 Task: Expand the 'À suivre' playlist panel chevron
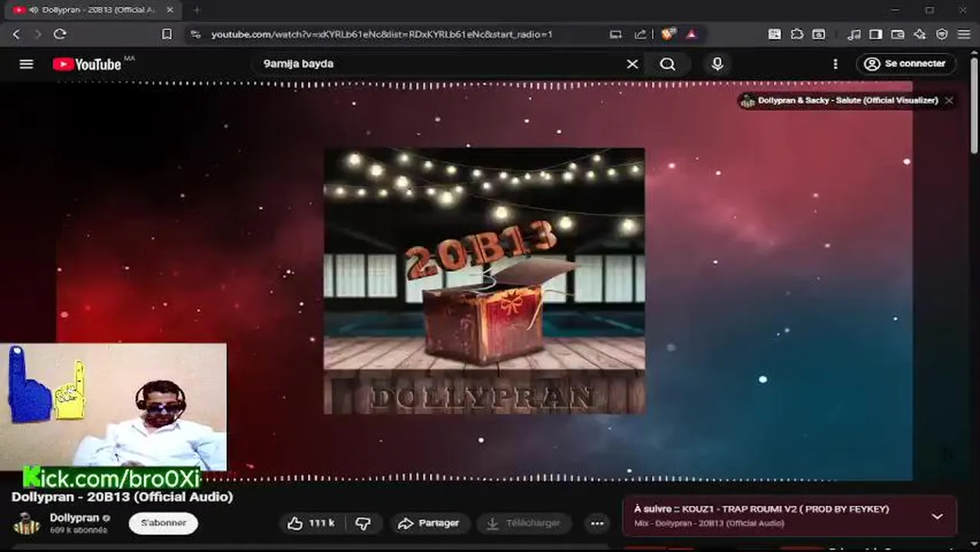pos(937,516)
